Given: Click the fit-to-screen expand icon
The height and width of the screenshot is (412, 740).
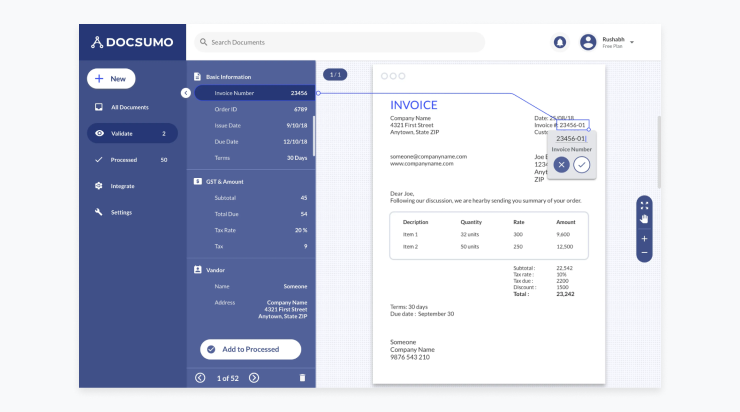Looking at the screenshot, I should [644, 206].
